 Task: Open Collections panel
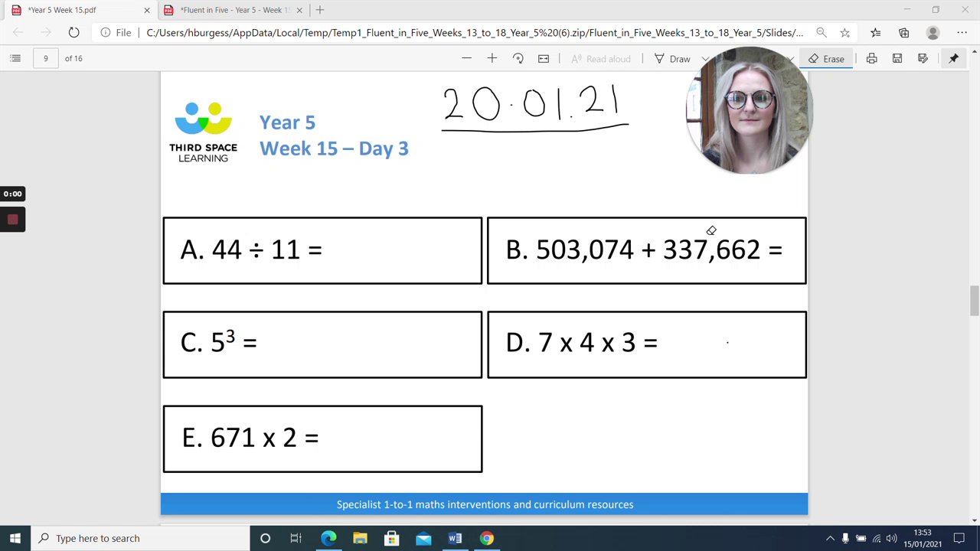[x=903, y=32]
